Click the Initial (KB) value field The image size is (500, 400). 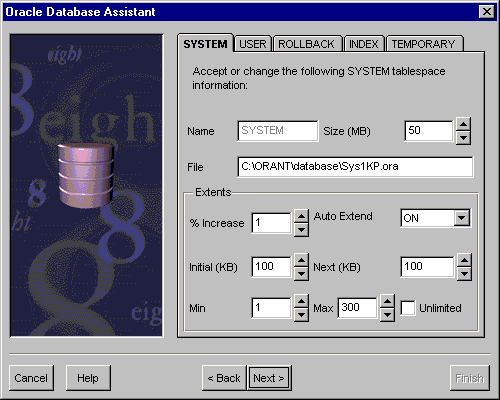coord(271,267)
